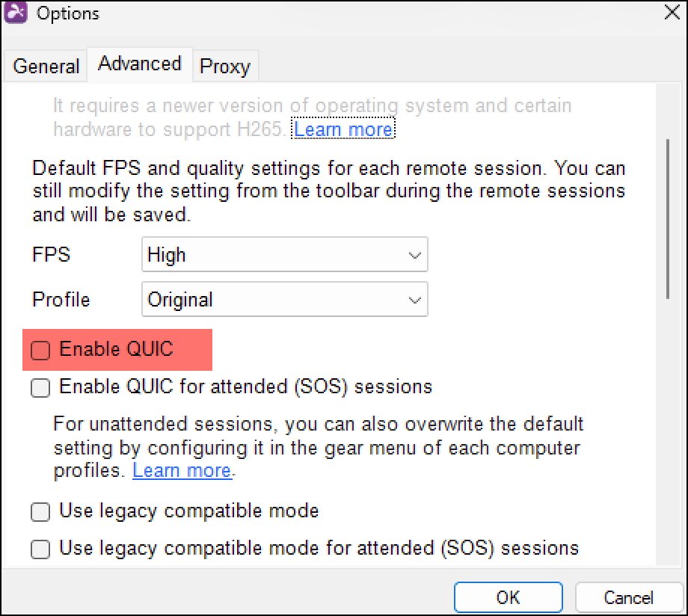Expand the FPS dropdown

(x=284, y=255)
